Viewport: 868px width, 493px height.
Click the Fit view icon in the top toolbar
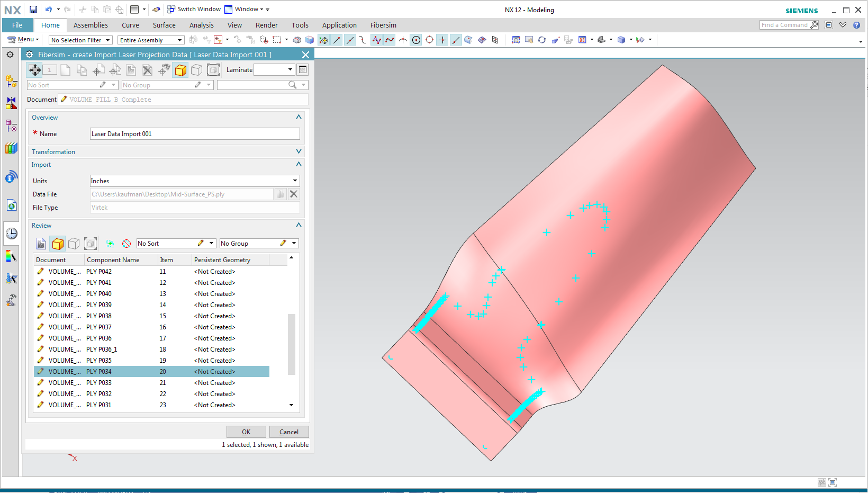click(x=516, y=40)
